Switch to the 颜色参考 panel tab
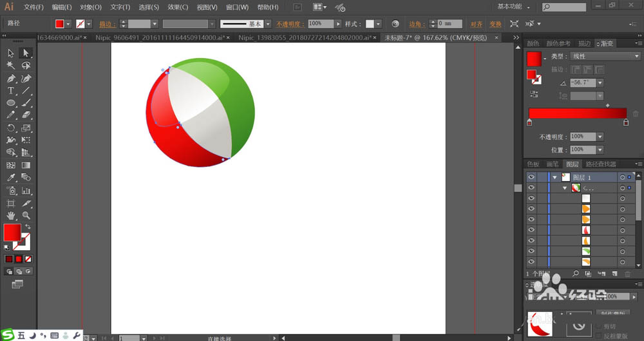The width and height of the screenshot is (644, 341). click(x=558, y=44)
